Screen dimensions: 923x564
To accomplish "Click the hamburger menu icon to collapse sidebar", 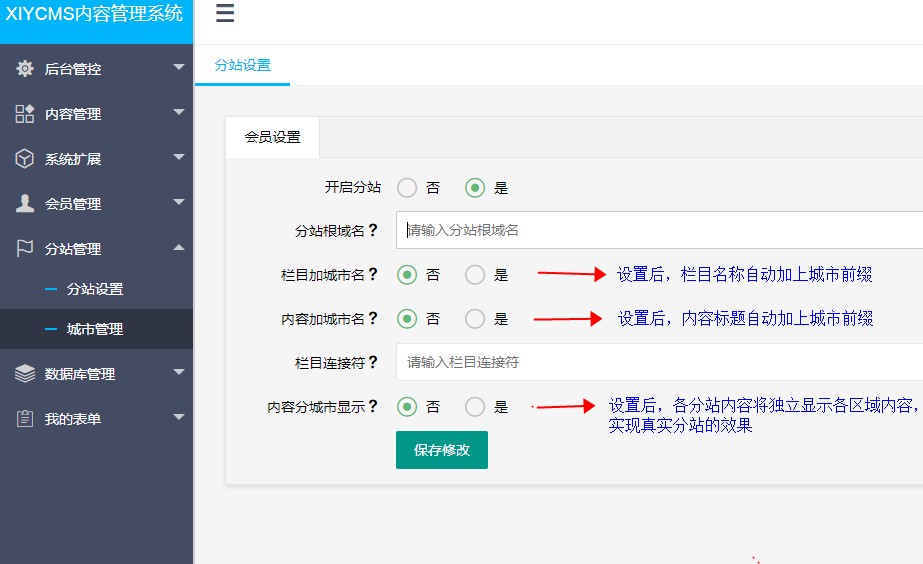I will click(x=225, y=13).
